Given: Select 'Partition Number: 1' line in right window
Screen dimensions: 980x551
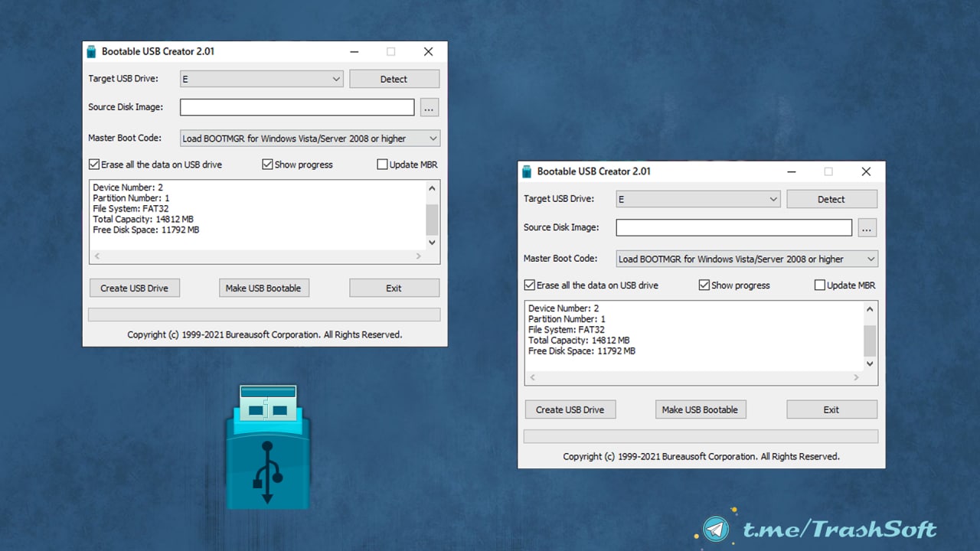Looking at the screenshot, I should coord(567,319).
